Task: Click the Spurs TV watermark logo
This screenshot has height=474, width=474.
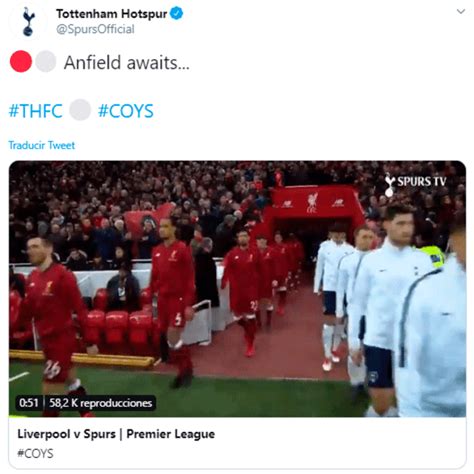Action: click(x=415, y=184)
